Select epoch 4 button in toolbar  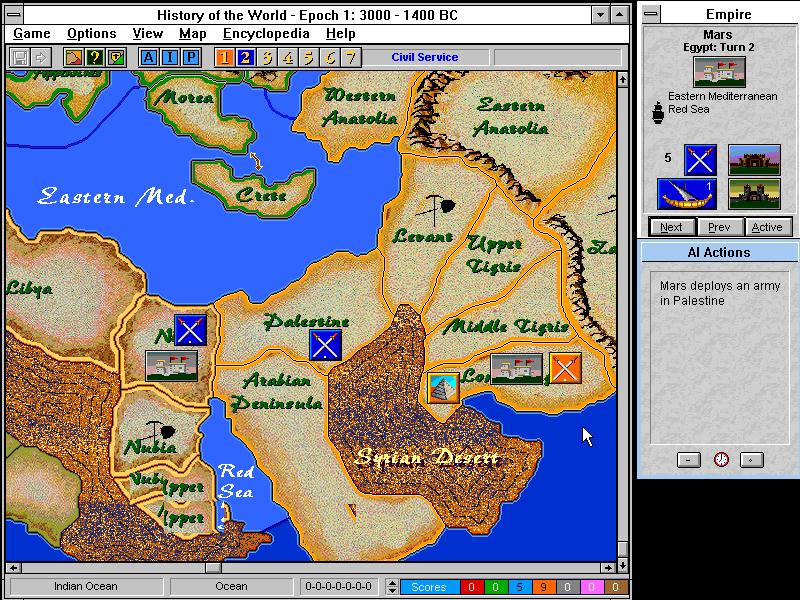(x=288, y=57)
